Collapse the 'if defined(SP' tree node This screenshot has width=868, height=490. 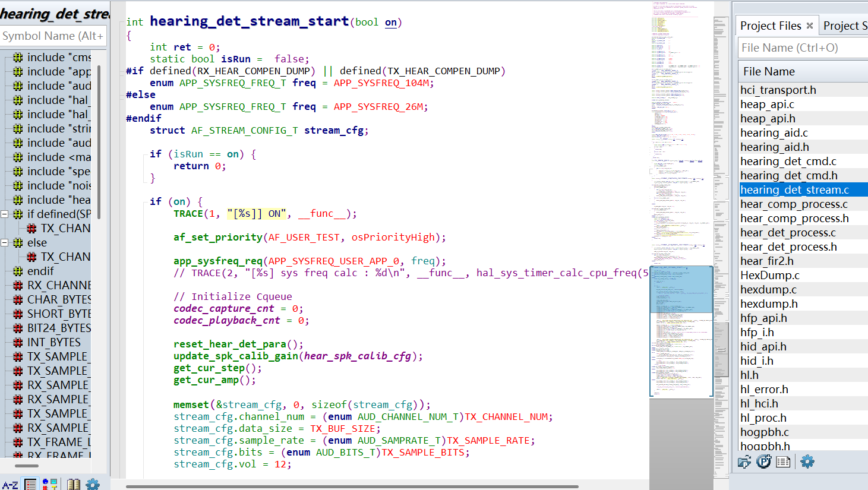(x=4, y=214)
